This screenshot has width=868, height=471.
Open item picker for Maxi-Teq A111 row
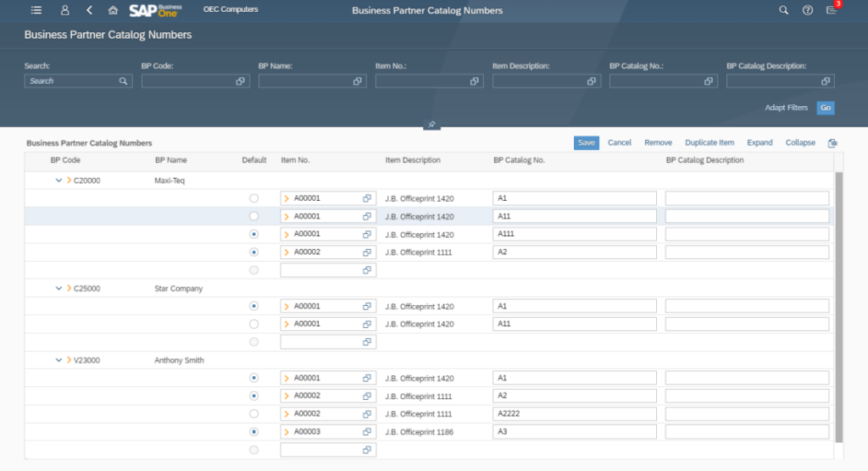coord(367,234)
